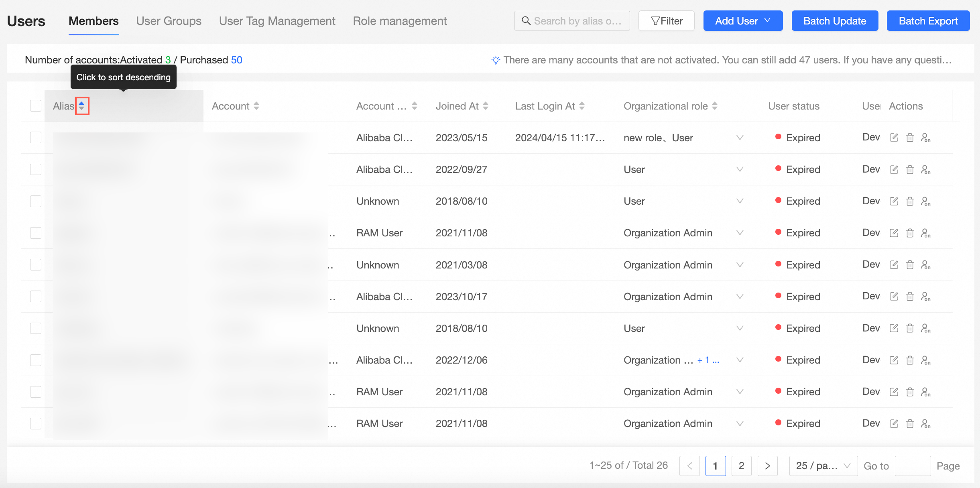Open the 25 / page size dropdown
This screenshot has height=488, width=980.
[823, 466]
